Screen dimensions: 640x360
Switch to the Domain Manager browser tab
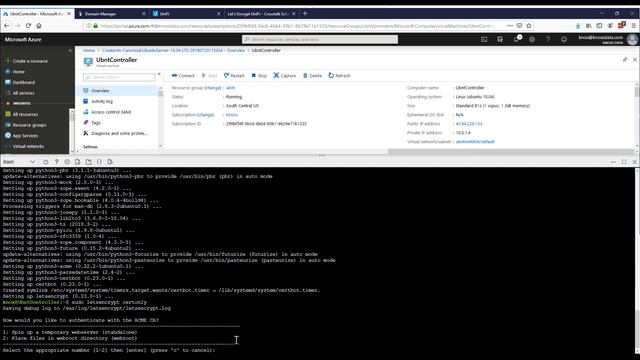[x=111, y=13]
